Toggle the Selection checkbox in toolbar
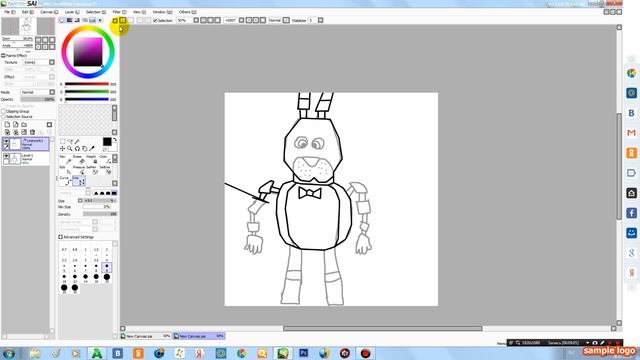Image resolution: width=640 pixels, height=360 pixels. (x=155, y=20)
